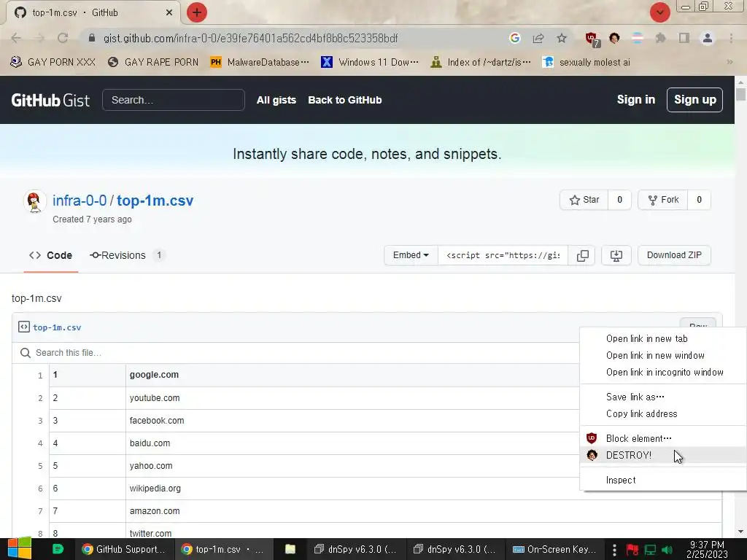
Task: Click line number 5 of the file
Action: [40, 466]
